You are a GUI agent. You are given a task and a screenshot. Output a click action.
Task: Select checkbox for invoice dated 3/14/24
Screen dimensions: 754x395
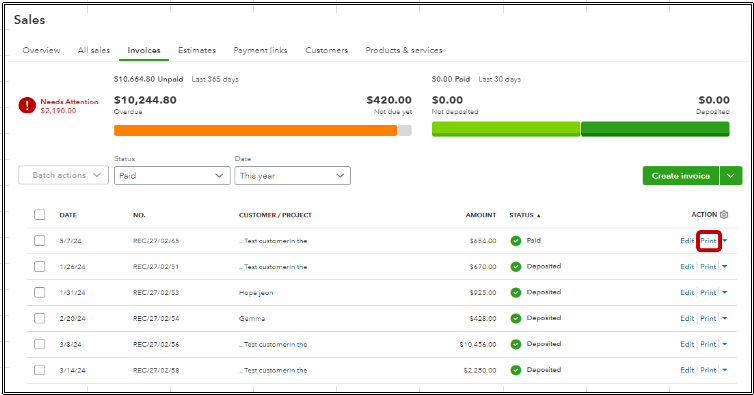click(39, 370)
